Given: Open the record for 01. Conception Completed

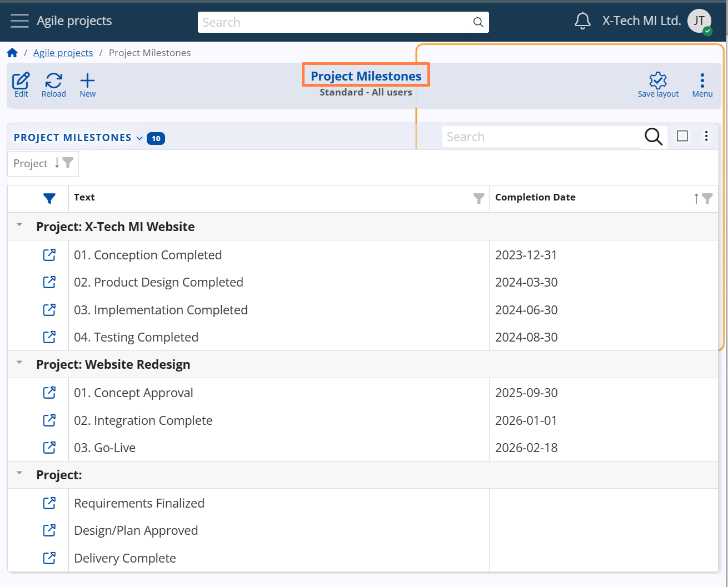Looking at the screenshot, I should 49,254.
